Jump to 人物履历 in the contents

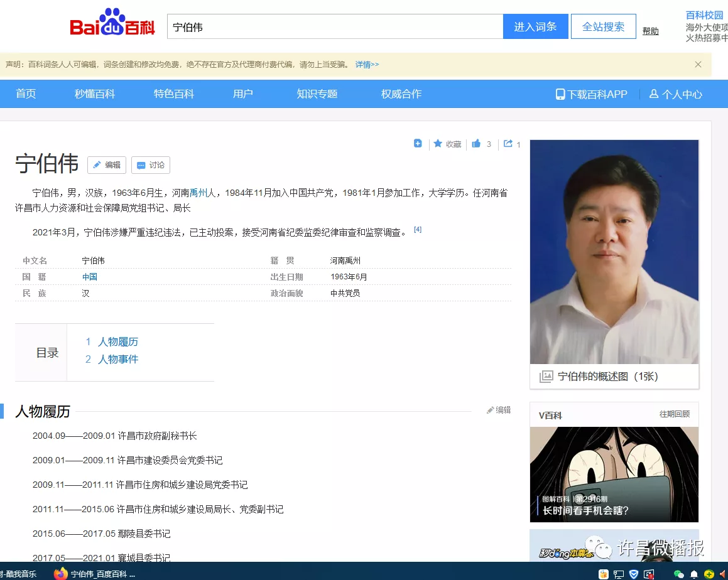coord(118,342)
